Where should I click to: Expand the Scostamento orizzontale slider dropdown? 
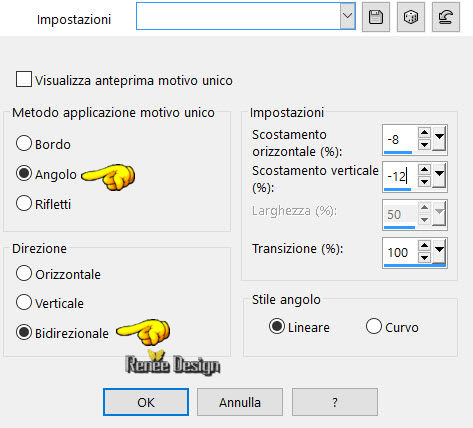tap(439, 138)
